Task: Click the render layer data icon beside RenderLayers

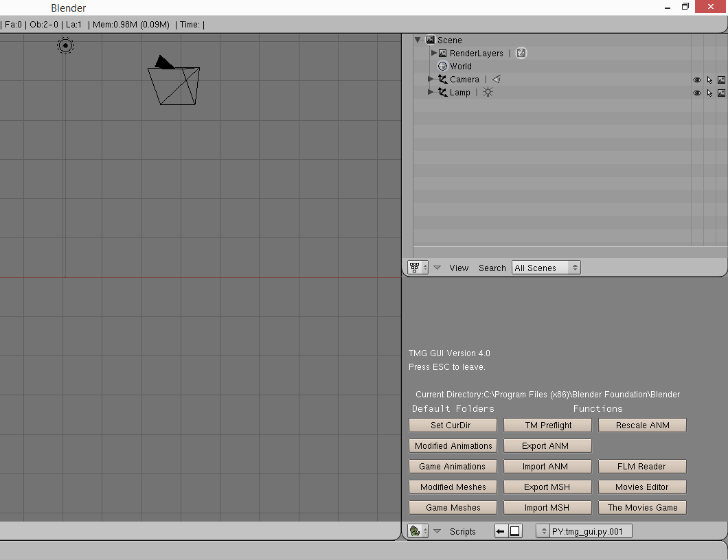Action: point(521,53)
